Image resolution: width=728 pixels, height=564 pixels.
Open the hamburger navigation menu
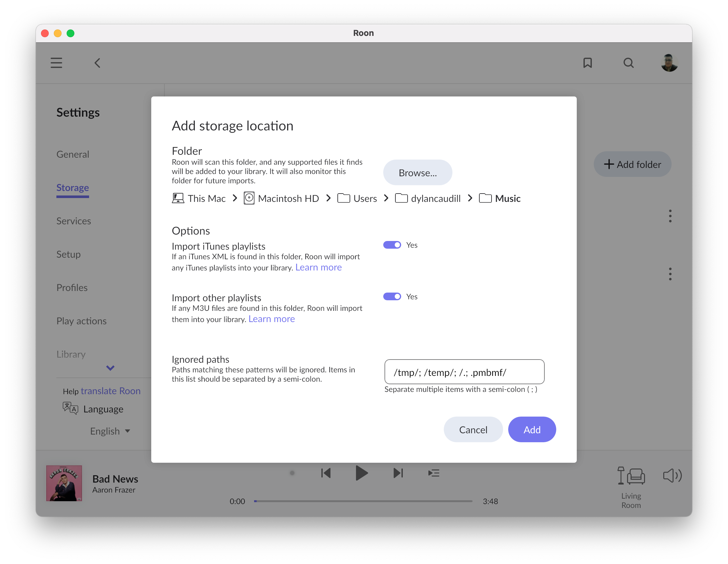coord(56,63)
